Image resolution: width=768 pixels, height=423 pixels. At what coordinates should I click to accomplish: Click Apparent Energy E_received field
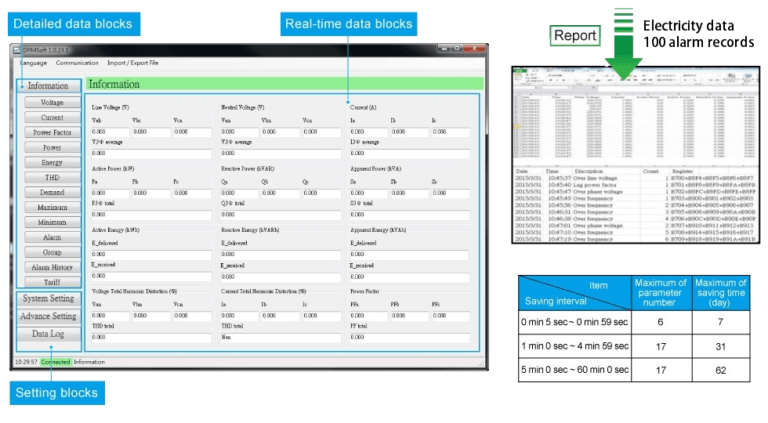click(410, 276)
